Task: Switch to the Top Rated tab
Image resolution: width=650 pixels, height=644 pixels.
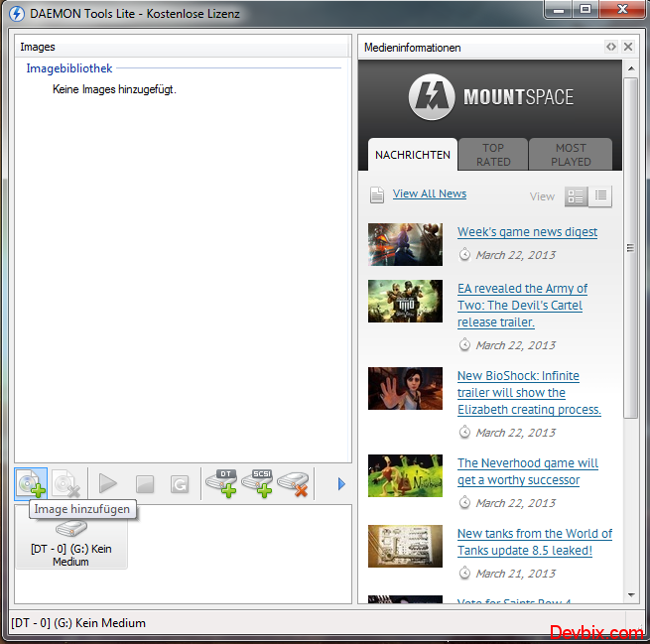Action: [493, 155]
